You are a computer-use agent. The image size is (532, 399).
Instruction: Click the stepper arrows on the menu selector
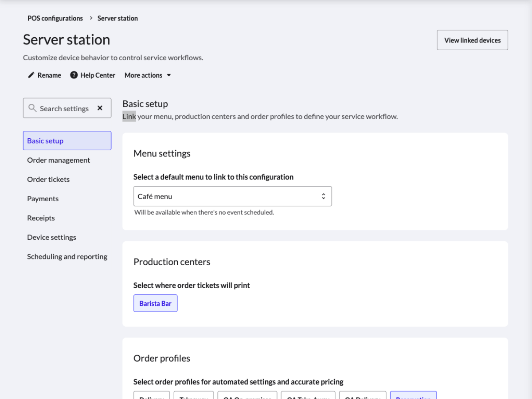click(324, 196)
